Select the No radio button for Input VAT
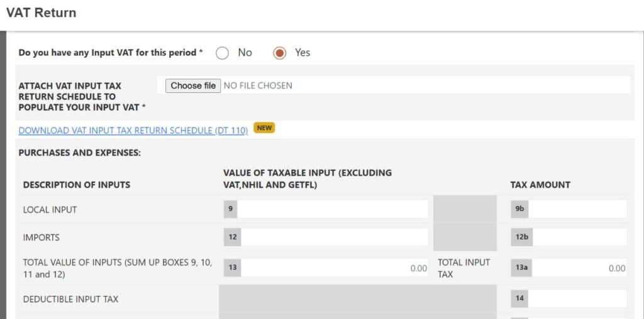Viewport: 644px width, 319px height. coord(222,53)
